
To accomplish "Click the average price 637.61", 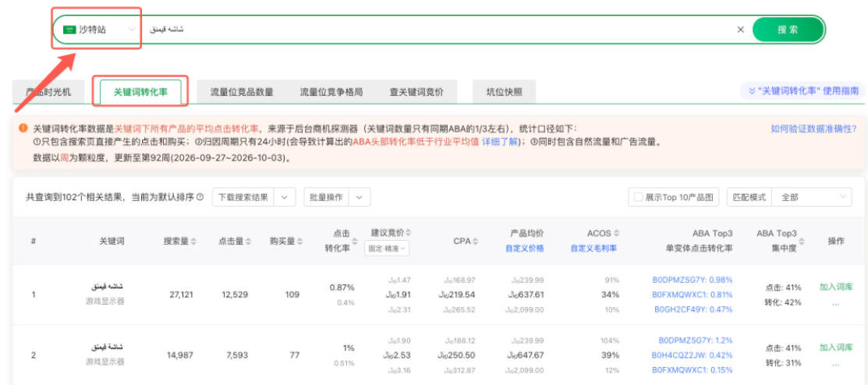I will tap(526, 295).
